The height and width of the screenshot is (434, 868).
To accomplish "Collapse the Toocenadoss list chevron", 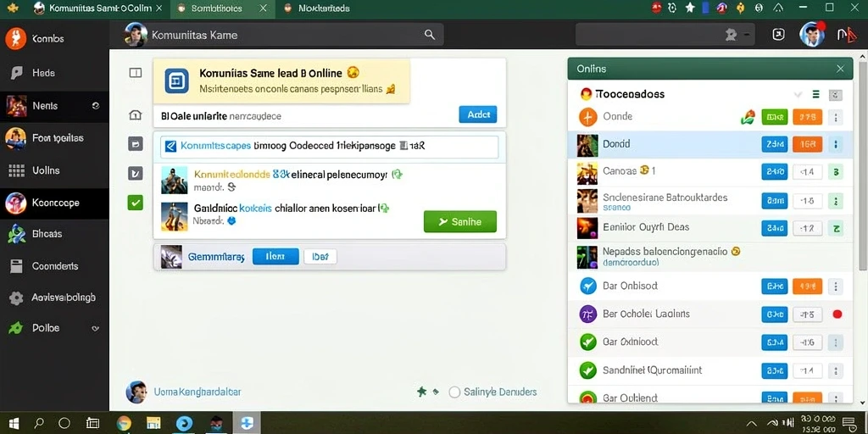I will coord(798,95).
